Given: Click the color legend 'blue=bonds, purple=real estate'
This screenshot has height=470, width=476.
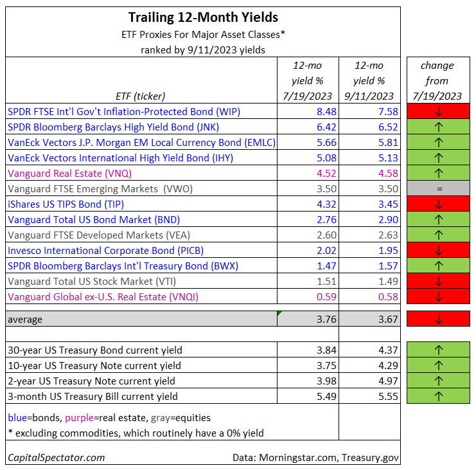Looking at the screenshot, I should coord(109,418).
